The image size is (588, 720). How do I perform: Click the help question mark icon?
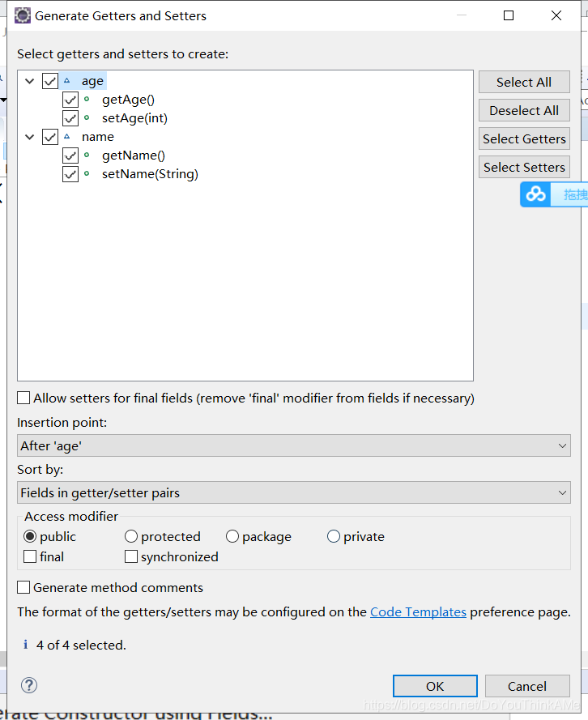click(29, 685)
